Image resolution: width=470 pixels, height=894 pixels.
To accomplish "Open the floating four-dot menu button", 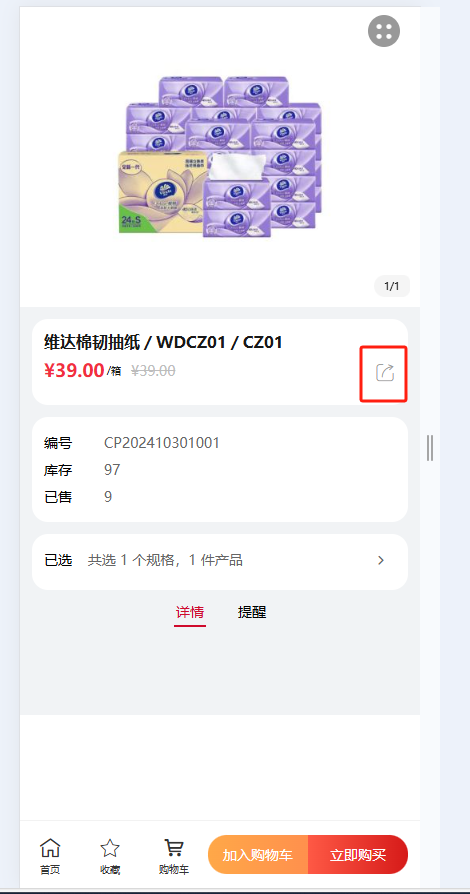I will 384,31.
